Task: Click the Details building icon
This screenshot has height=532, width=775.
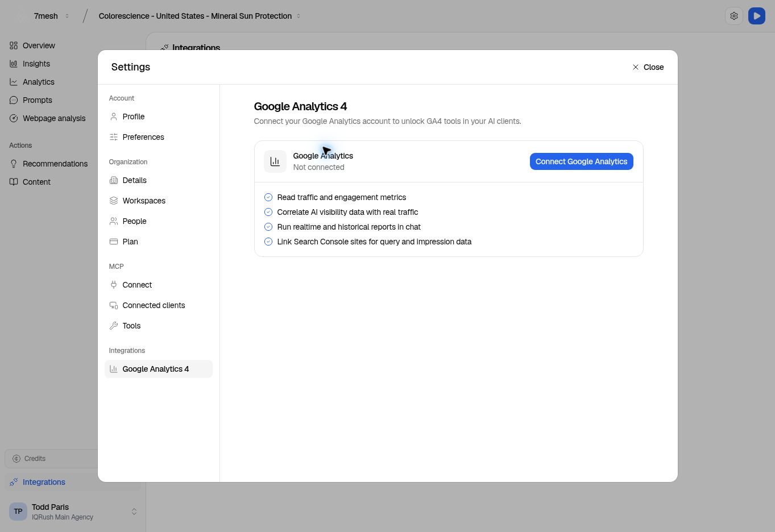Action: pyautogui.click(x=114, y=180)
